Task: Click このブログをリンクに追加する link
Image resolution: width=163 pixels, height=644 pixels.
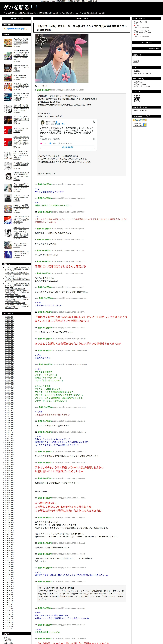Action: (142, 74)
